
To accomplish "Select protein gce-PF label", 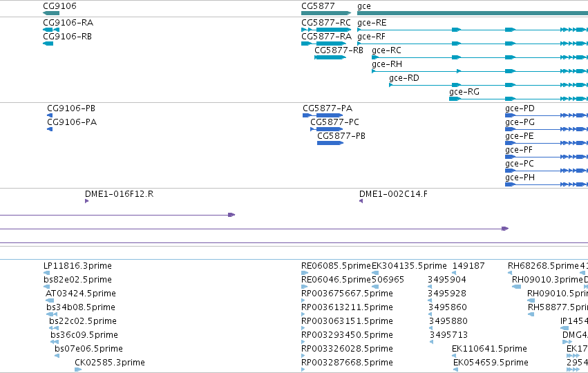I will tap(519, 150).
